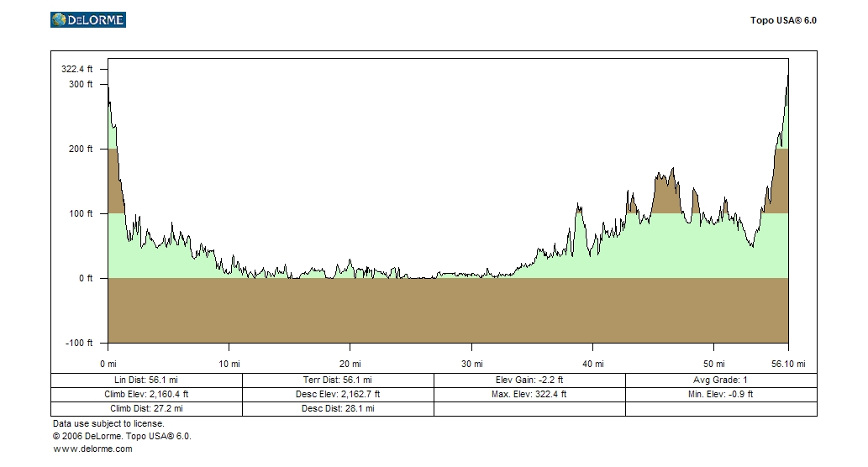The image size is (868, 467).
Task: Select the Lin Dist 56.1 mi cell
Action: [x=146, y=380]
